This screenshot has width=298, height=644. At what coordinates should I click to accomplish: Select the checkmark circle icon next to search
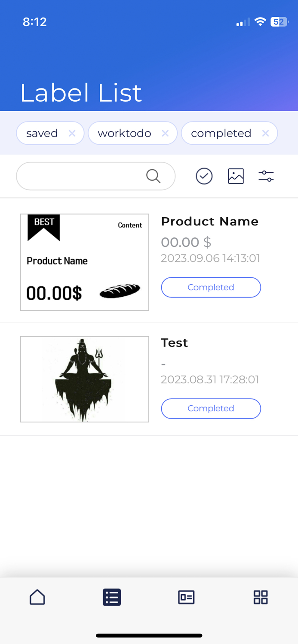point(204,176)
